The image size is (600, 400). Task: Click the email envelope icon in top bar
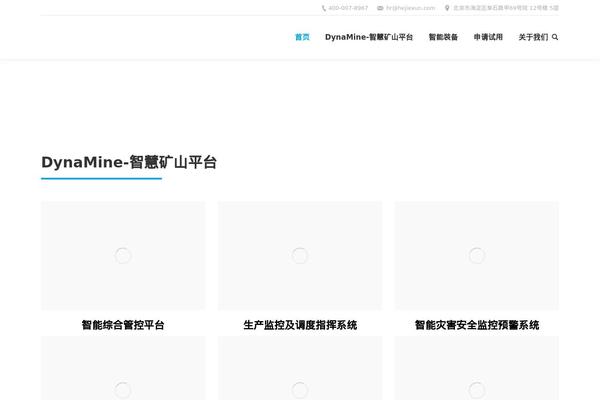coord(380,8)
